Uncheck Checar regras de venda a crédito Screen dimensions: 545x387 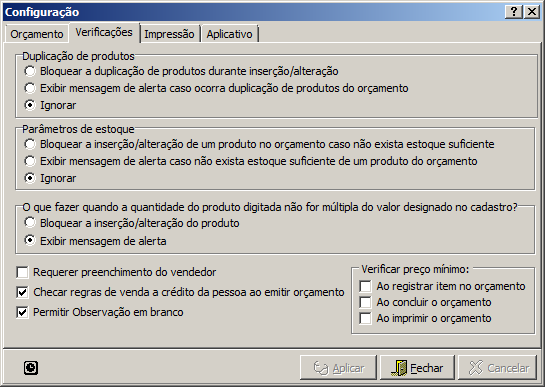tap(22, 292)
